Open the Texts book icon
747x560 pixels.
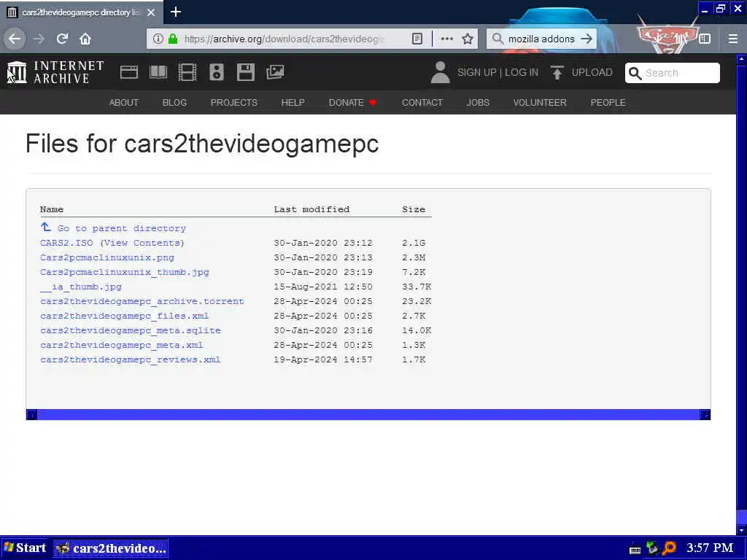pos(158,72)
